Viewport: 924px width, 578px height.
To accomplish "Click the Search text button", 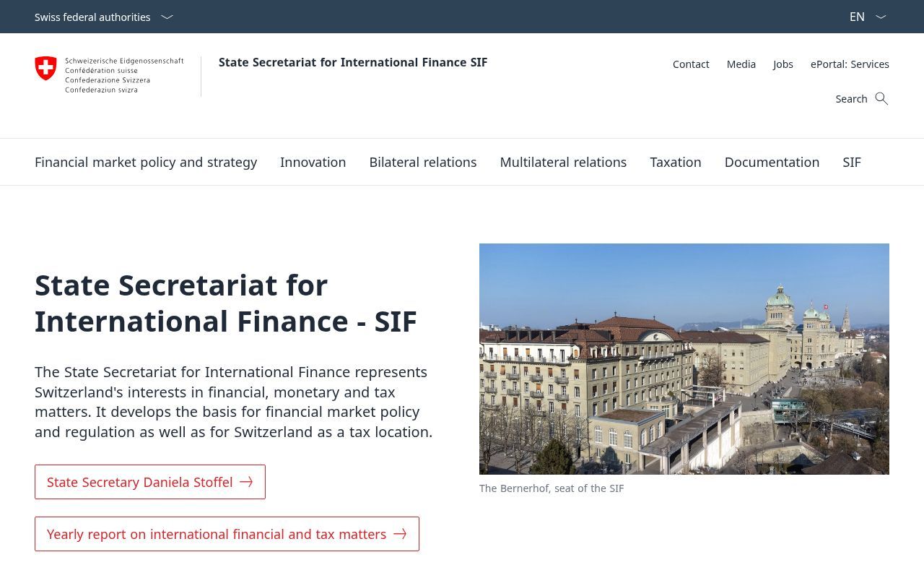I will click(851, 99).
